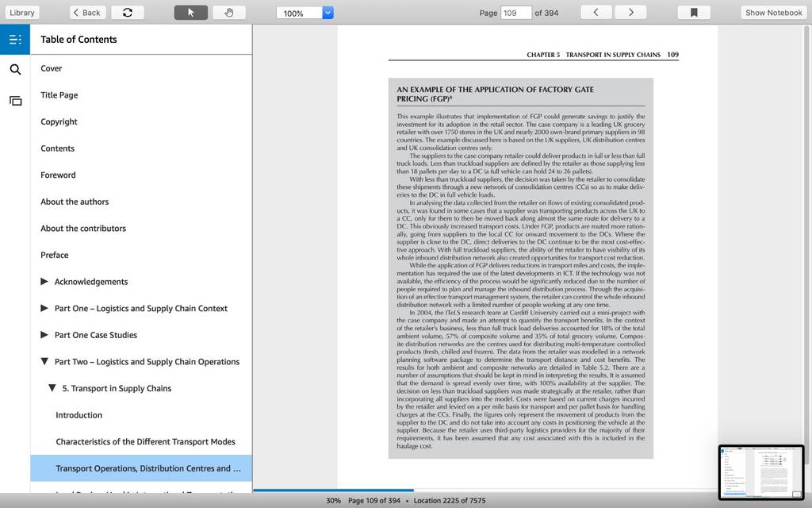812x508 pixels.
Task: Go to previous page arrow
Action: pos(596,13)
